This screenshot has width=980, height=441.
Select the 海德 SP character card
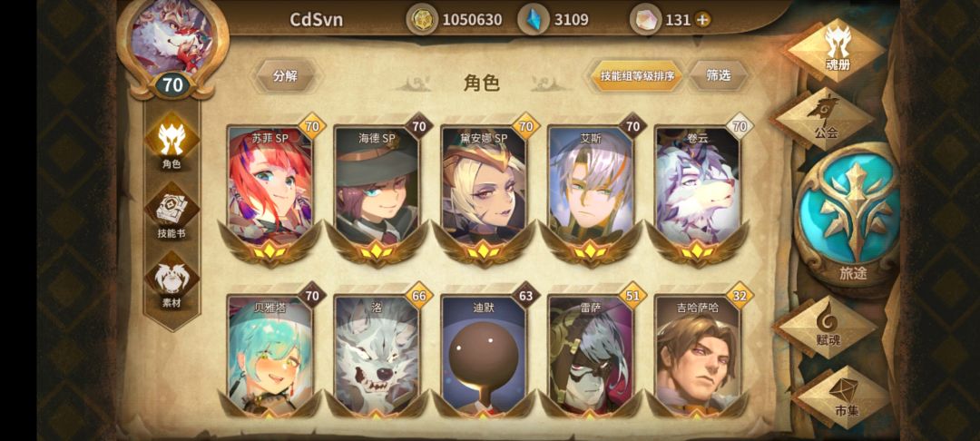pos(377,191)
